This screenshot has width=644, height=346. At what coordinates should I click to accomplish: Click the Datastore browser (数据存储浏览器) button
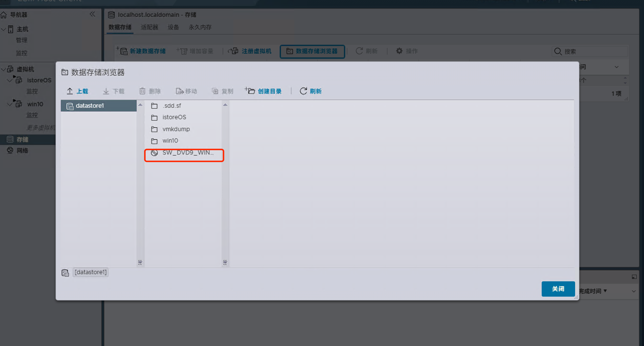point(312,51)
